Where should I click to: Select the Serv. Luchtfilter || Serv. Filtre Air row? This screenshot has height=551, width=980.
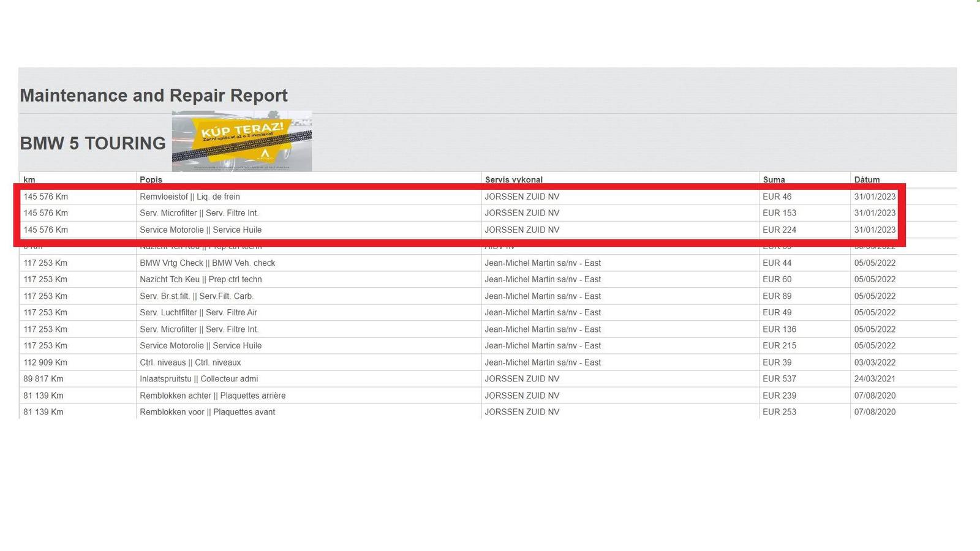(198, 312)
